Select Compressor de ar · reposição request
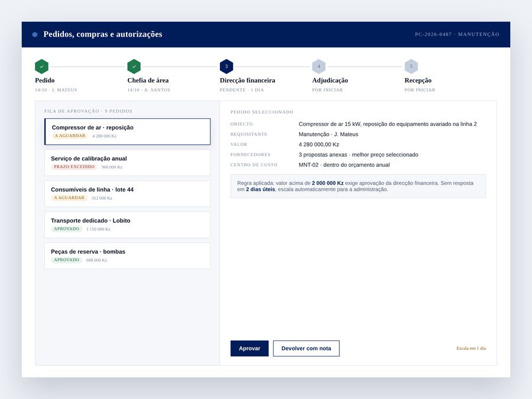 pyautogui.click(x=128, y=132)
